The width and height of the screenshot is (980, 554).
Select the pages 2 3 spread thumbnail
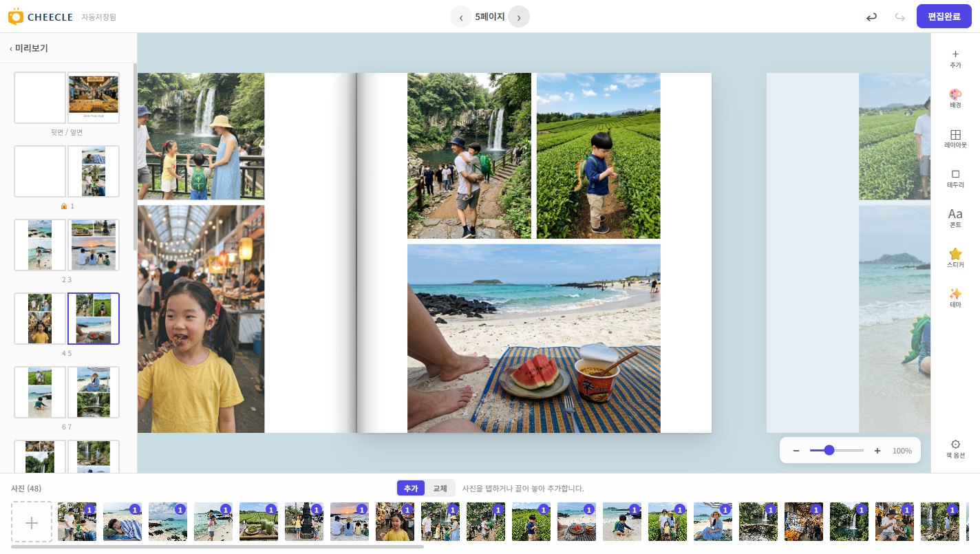click(x=67, y=245)
